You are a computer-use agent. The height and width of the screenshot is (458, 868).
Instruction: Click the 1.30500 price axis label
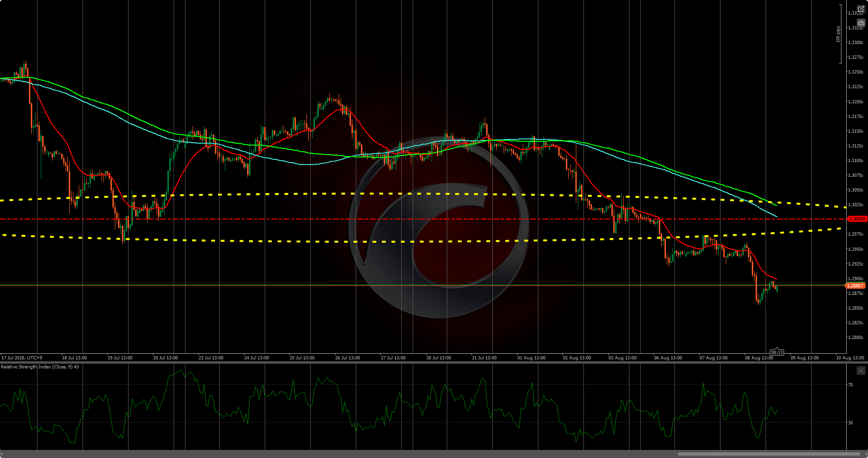pos(856,190)
